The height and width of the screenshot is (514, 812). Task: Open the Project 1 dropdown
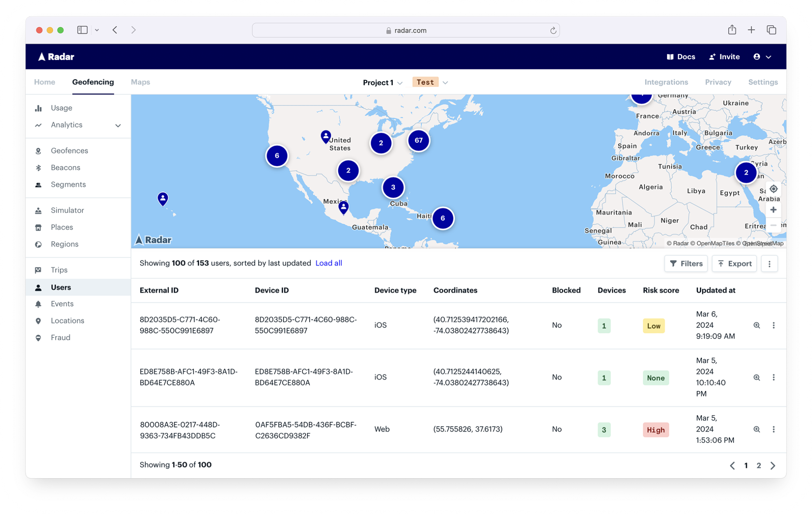click(x=382, y=82)
